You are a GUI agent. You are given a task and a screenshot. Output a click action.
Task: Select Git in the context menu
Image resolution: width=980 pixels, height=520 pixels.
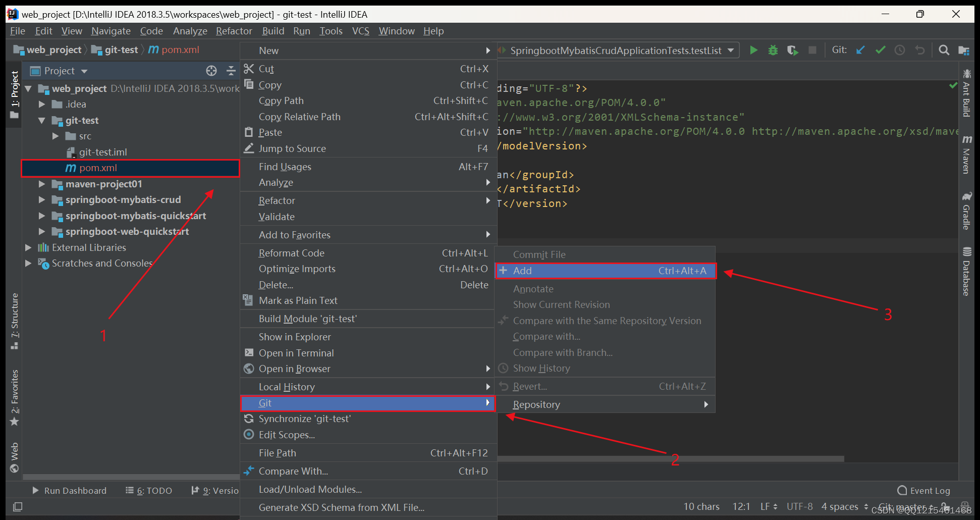click(x=368, y=403)
